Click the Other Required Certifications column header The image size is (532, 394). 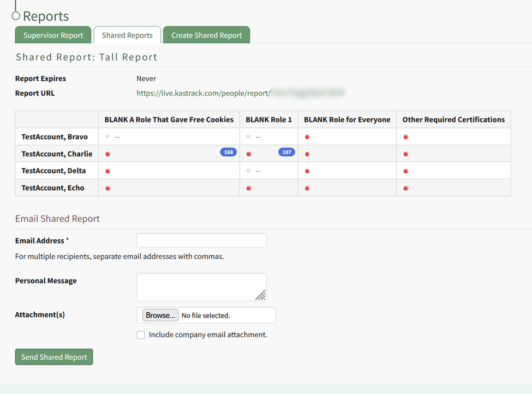click(453, 119)
